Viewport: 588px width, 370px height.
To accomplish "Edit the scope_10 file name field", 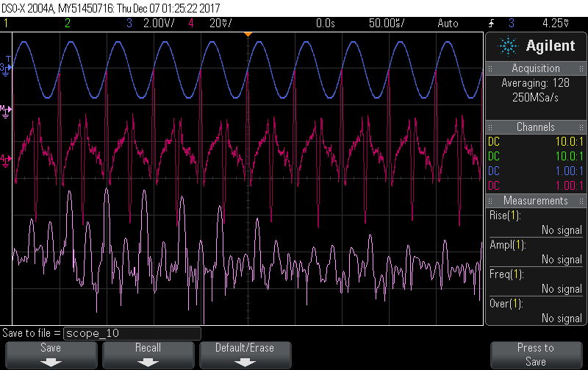I will pos(132,333).
